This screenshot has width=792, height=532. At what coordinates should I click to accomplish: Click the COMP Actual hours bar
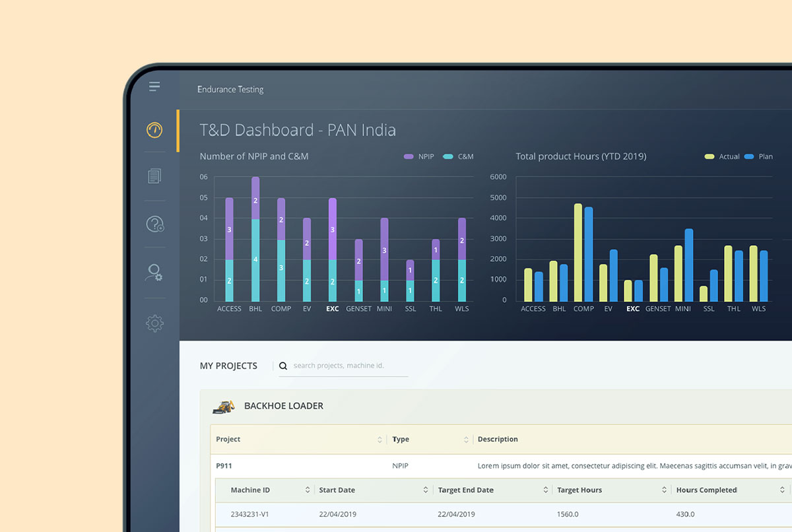(578, 252)
